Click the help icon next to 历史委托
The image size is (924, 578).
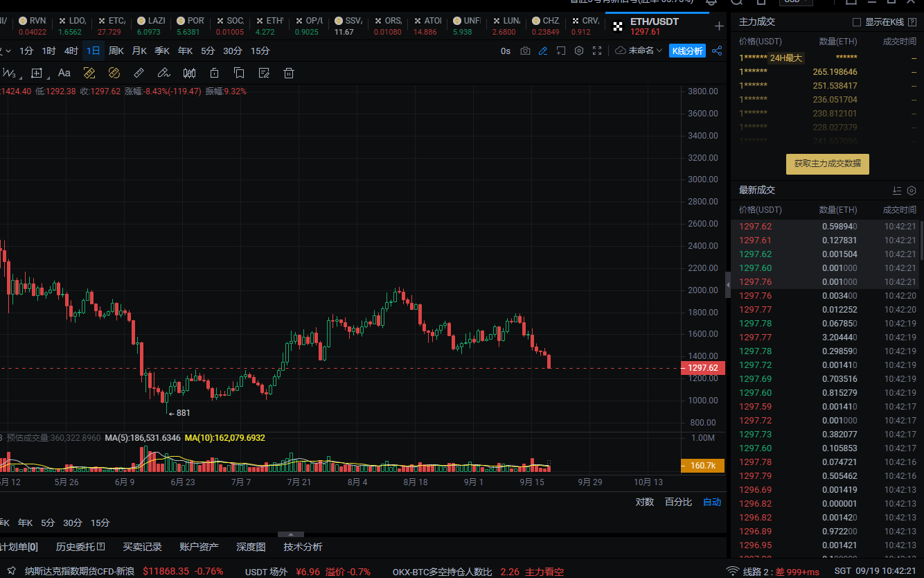101,547
